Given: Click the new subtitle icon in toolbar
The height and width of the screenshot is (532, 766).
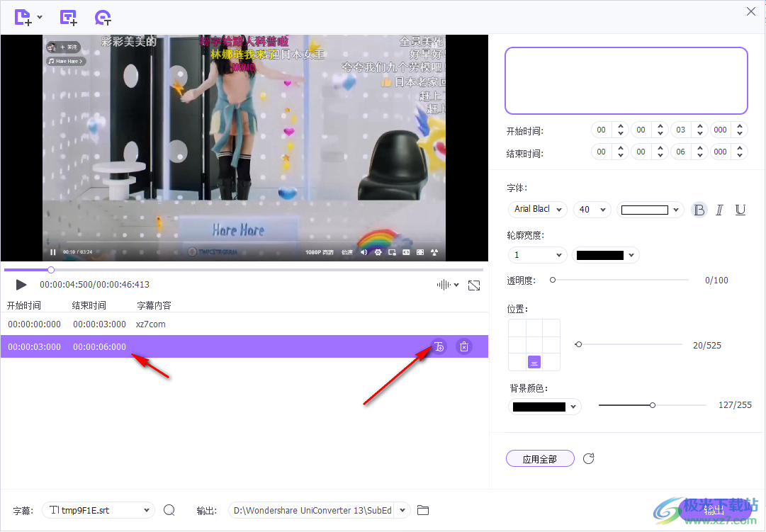Looking at the screenshot, I should (x=69, y=18).
